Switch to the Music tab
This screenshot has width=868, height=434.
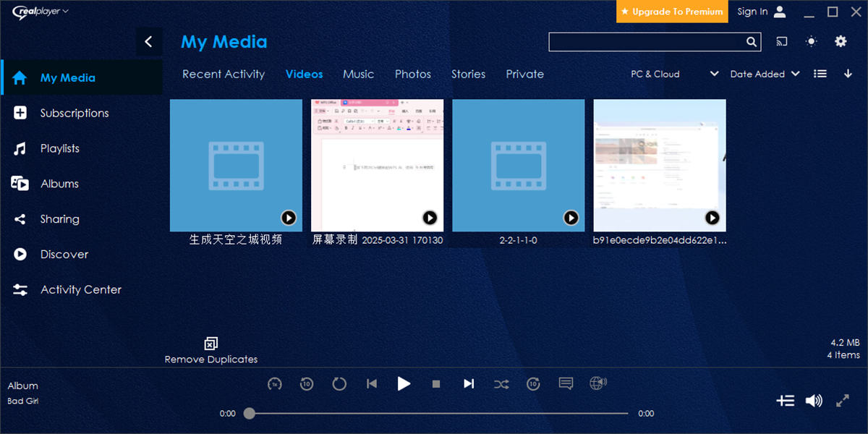click(x=358, y=74)
